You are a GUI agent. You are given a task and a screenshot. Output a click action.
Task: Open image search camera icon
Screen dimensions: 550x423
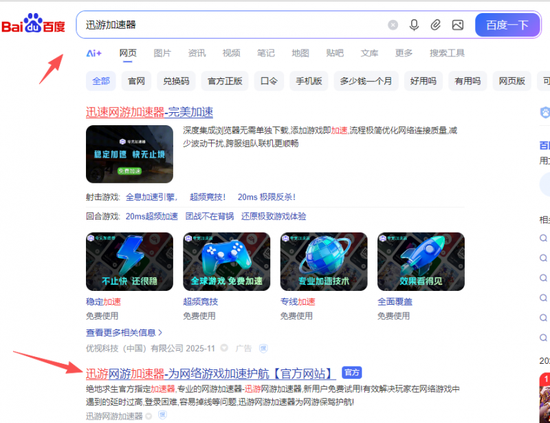pos(457,25)
